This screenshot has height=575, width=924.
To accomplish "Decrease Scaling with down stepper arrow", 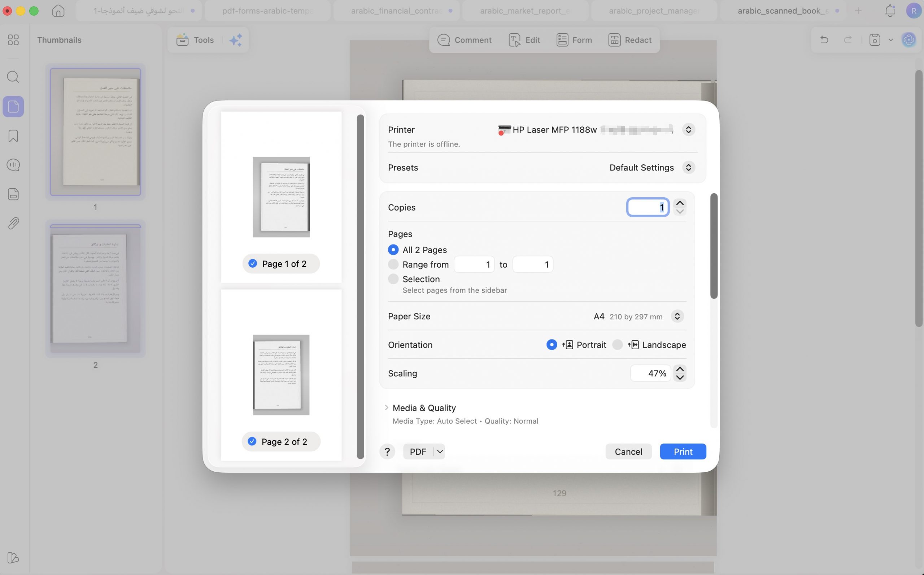I will [x=680, y=378].
